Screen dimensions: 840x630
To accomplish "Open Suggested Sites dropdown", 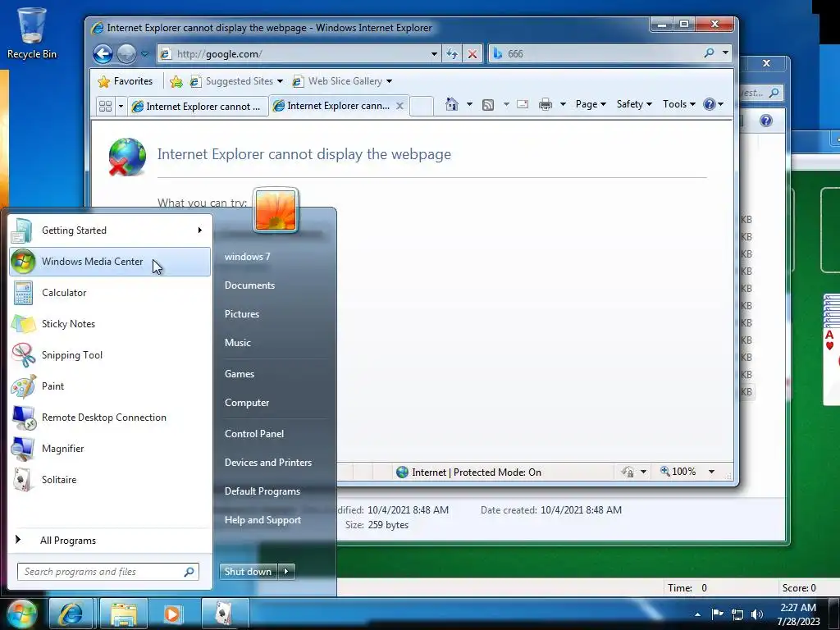I will coord(236,81).
